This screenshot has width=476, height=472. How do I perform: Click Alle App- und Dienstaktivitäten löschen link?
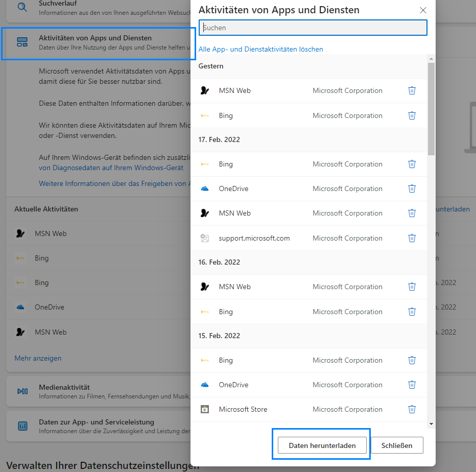[260, 49]
